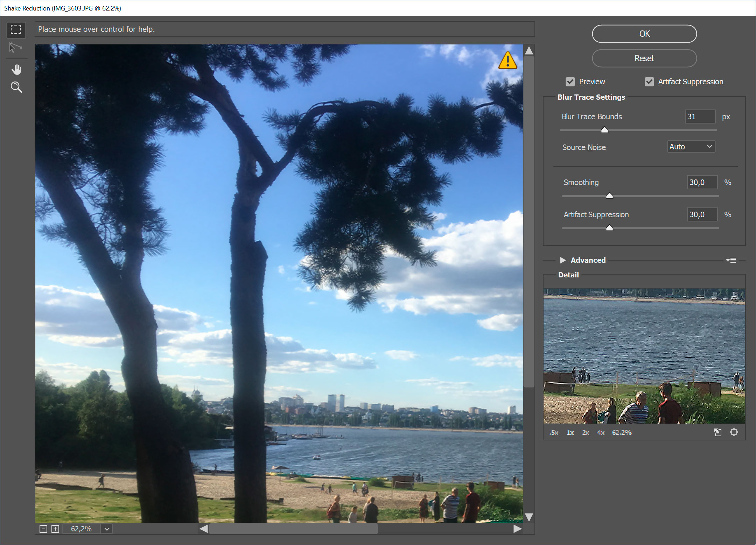756x545 pixels.
Task: Click the Smoothing slider handle
Action: coord(609,196)
